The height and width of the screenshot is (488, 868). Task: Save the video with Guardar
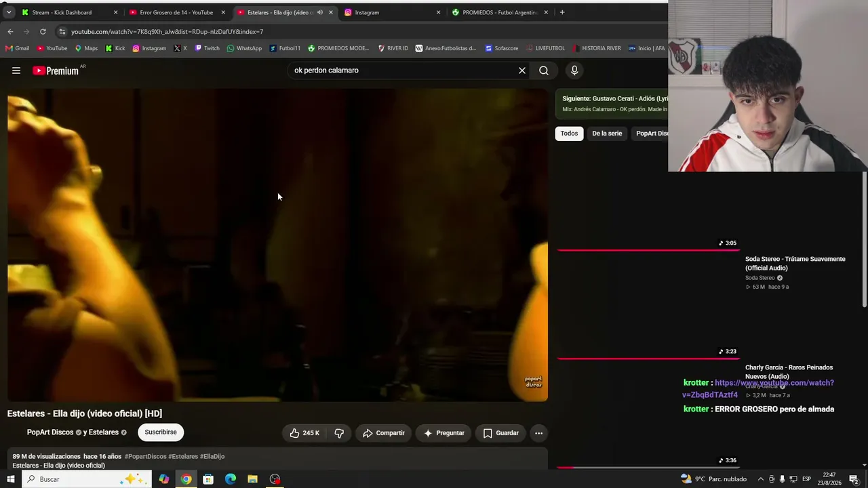click(x=500, y=433)
